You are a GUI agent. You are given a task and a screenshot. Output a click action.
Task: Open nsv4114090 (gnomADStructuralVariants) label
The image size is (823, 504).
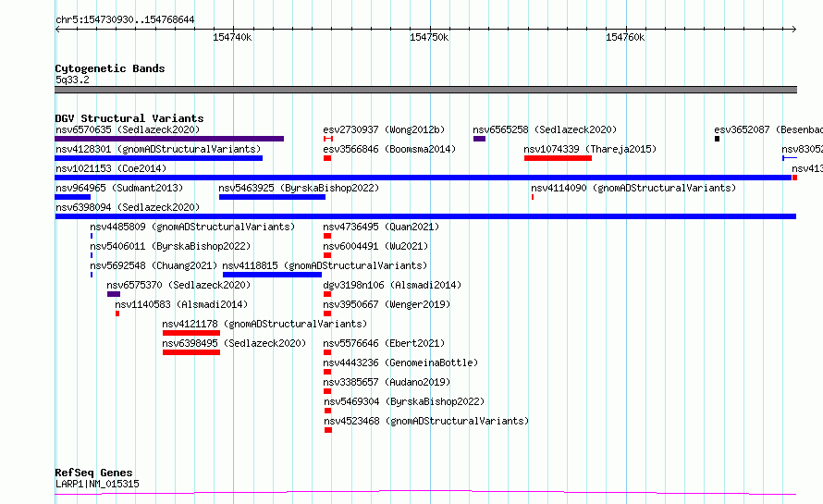tap(633, 188)
